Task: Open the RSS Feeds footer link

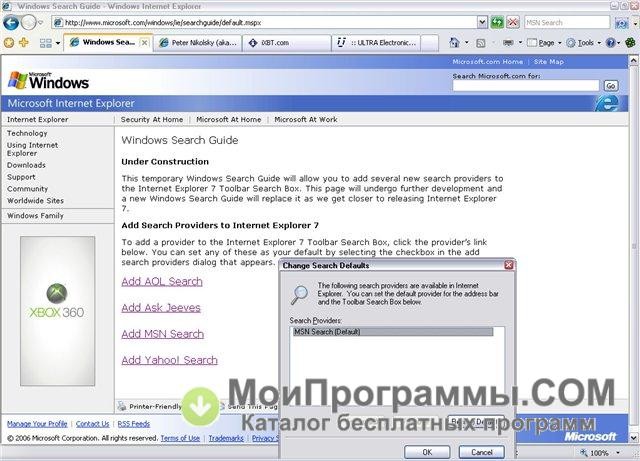Action: pos(133,424)
